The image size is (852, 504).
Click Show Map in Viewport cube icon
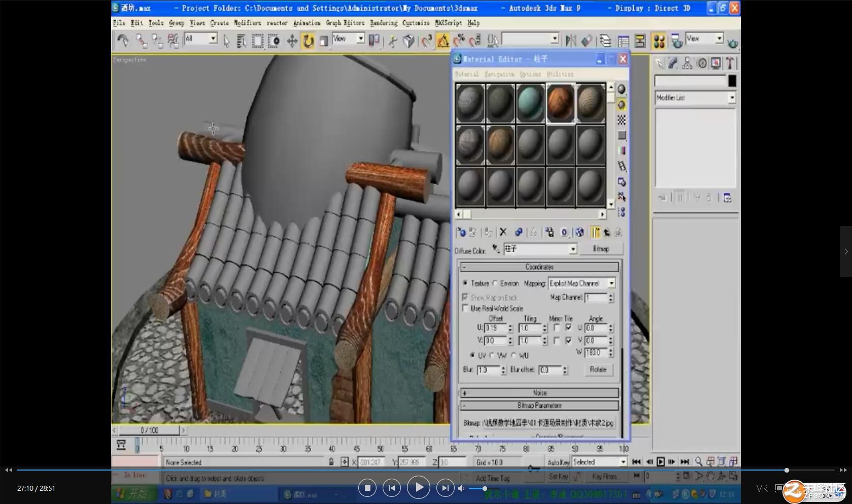point(580,232)
